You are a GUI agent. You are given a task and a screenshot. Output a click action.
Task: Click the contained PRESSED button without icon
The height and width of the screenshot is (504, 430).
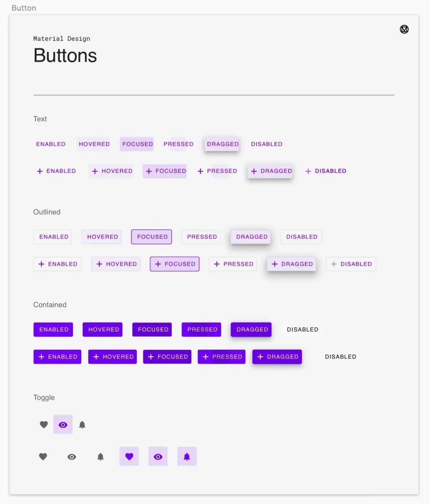pyautogui.click(x=201, y=329)
